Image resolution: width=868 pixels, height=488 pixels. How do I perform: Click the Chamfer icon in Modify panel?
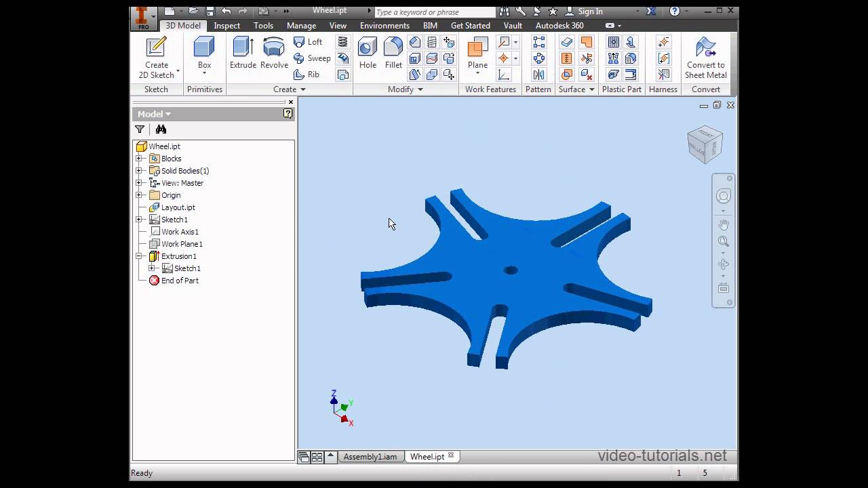[414, 42]
